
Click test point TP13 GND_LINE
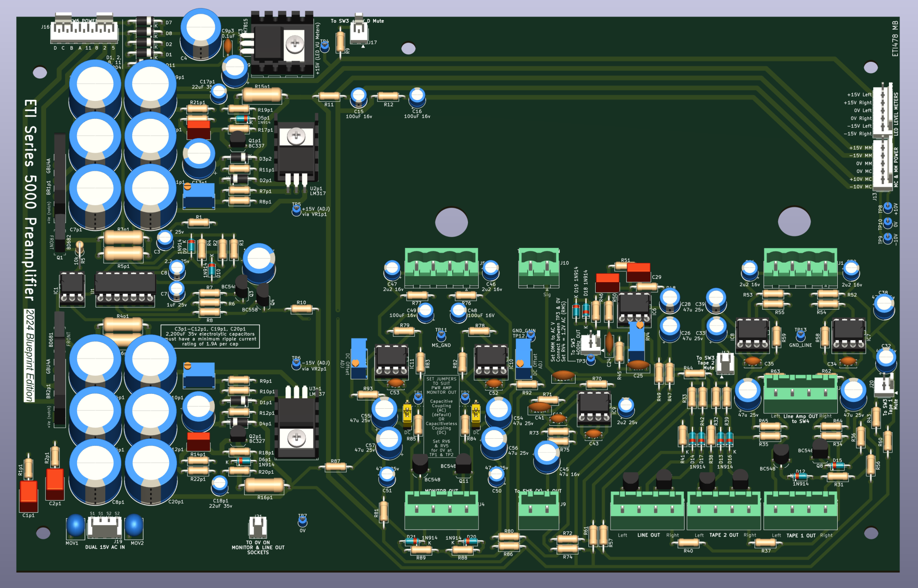pyautogui.click(x=801, y=335)
